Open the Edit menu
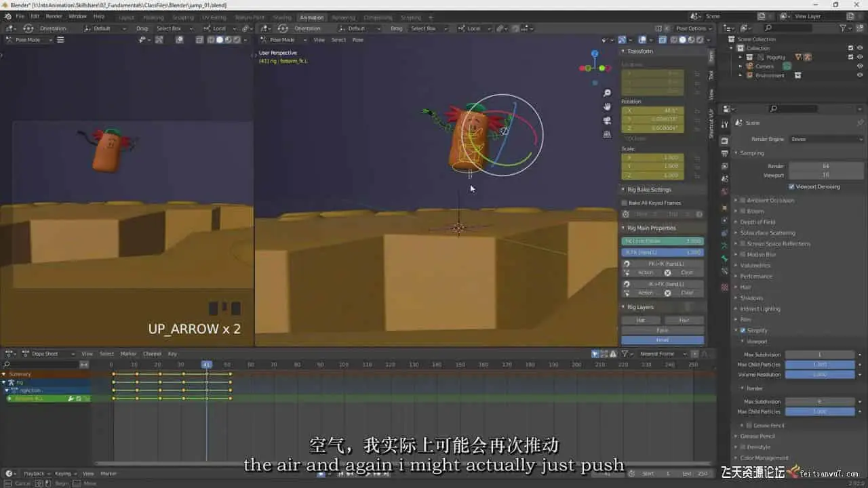Screen dimensions: 868x488 [x=35, y=16]
